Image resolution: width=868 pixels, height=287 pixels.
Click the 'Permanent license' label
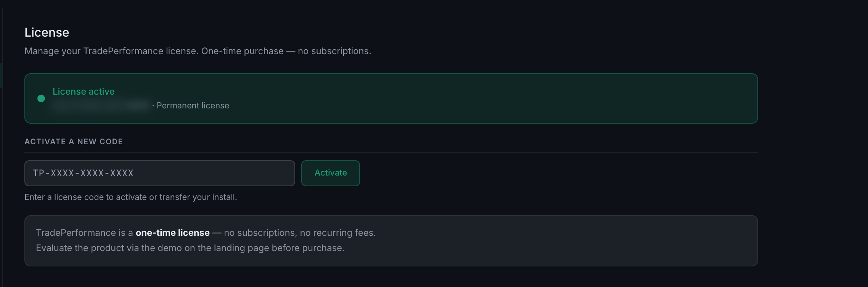(x=193, y=106)
